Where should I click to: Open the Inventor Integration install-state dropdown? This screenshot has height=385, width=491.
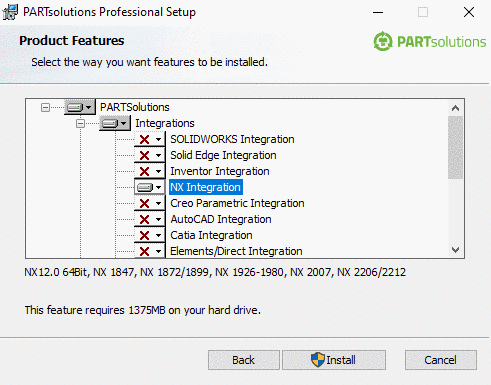coord(150,171)
